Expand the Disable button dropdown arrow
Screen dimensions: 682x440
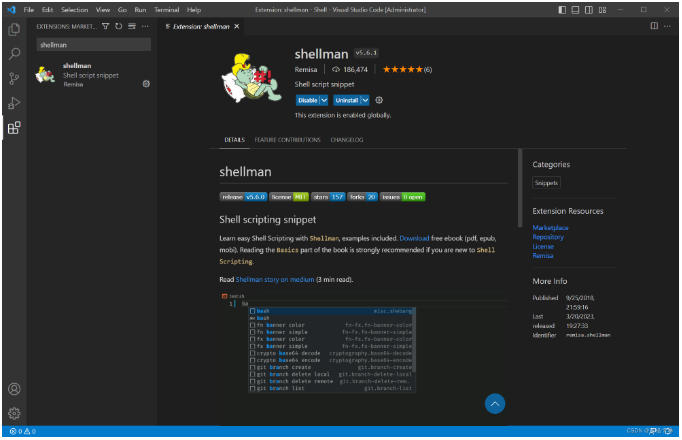tap(324, 100)
